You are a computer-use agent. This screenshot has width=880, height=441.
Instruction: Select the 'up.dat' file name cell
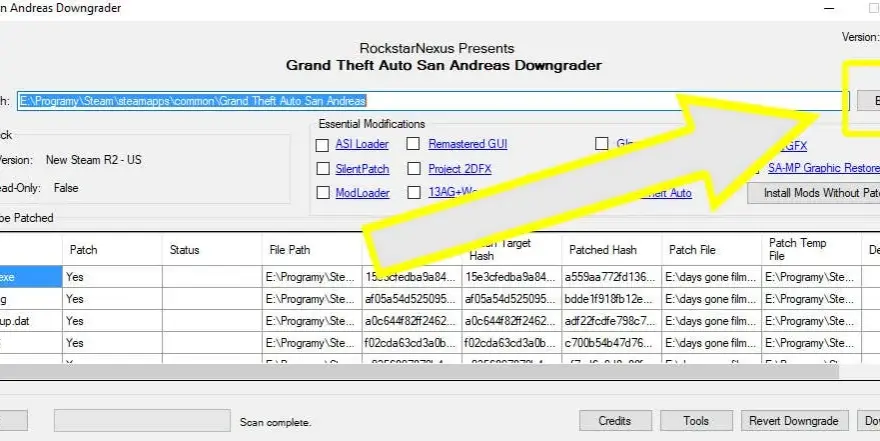click(x=31, y=321)
